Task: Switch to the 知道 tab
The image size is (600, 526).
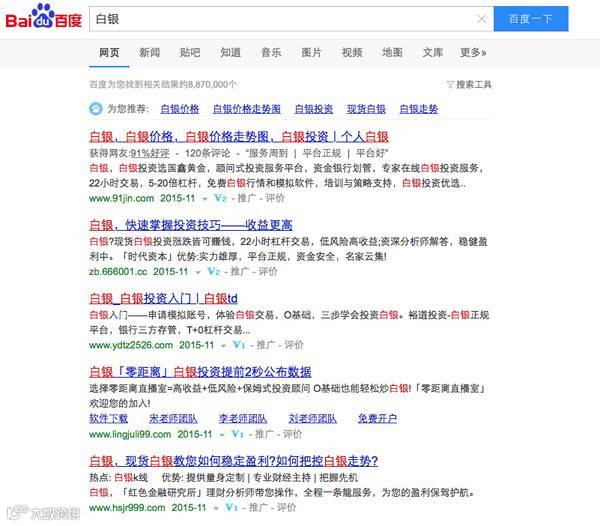Action: coord(230,52)
